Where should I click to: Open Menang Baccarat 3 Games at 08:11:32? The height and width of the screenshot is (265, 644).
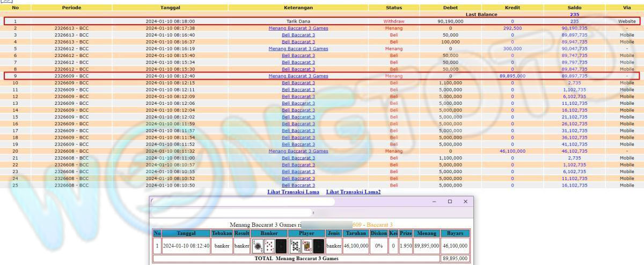click(x=298, y=151)
